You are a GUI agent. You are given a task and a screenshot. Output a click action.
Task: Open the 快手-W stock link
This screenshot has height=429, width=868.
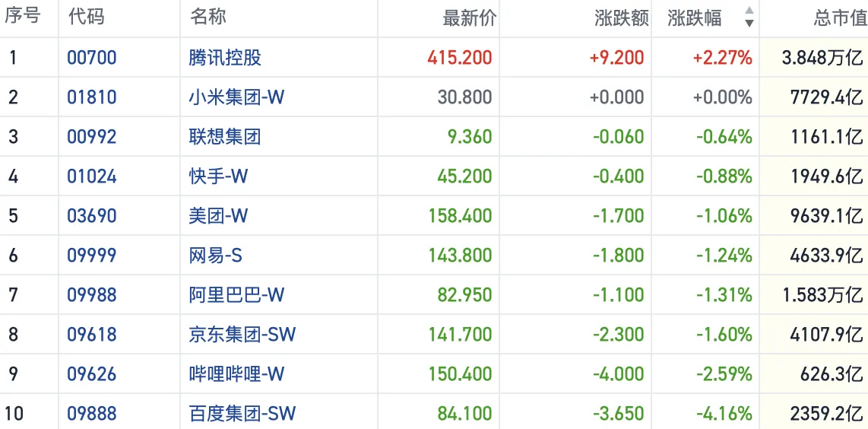pos(218,176)
